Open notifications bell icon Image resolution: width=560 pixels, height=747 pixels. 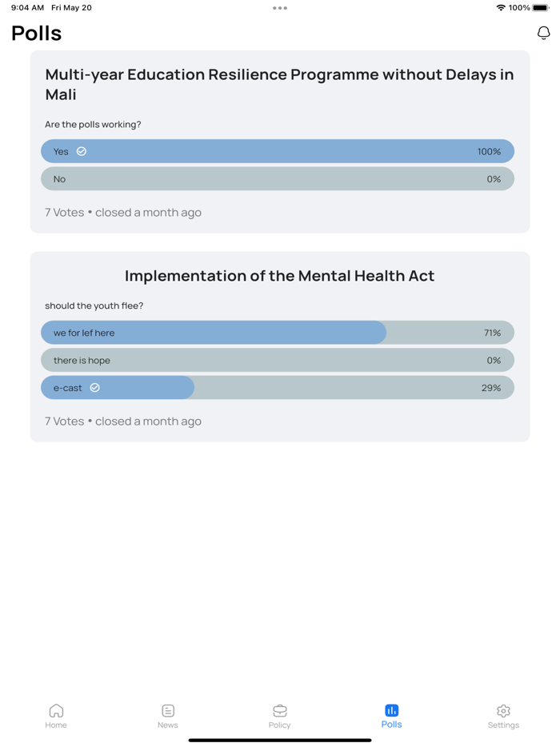[544, 33]
